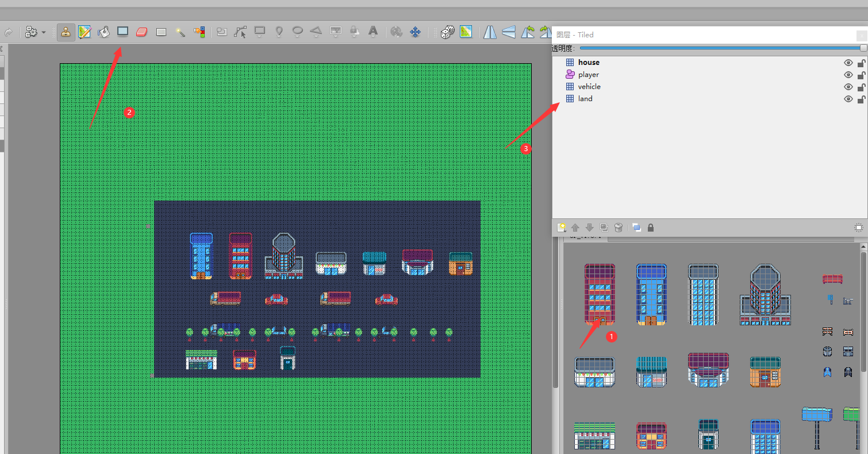Toggle visibility of the vehicle layer
Viewport: 868px width, 454px height.
tap(848, 86)
